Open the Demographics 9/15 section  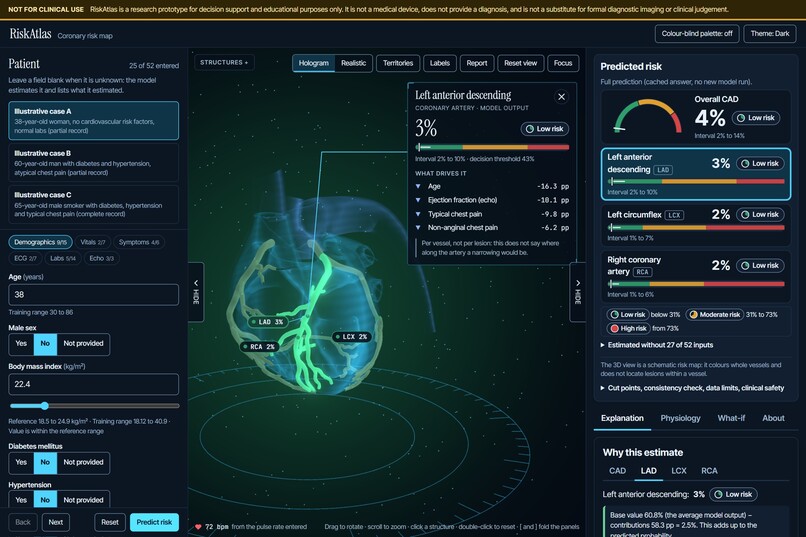(x=40, y=242)
